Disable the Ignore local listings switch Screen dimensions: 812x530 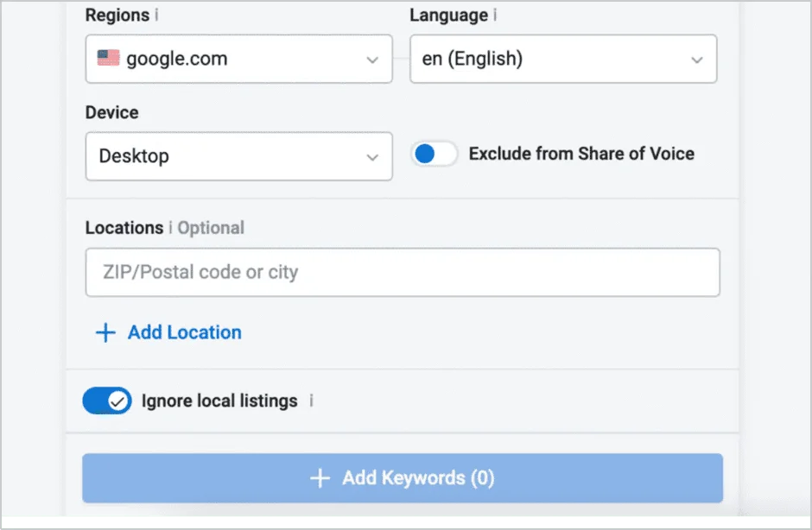pyautogui.click(x=106, y=400)
